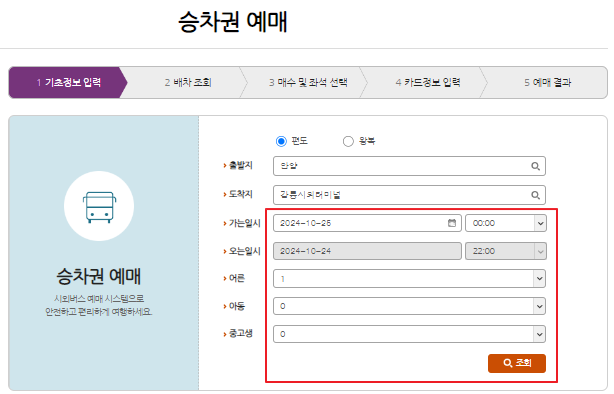This screenshot has height=394, width=614.
Task: Select step 2 배차 조회 tab
Action: 188,82
